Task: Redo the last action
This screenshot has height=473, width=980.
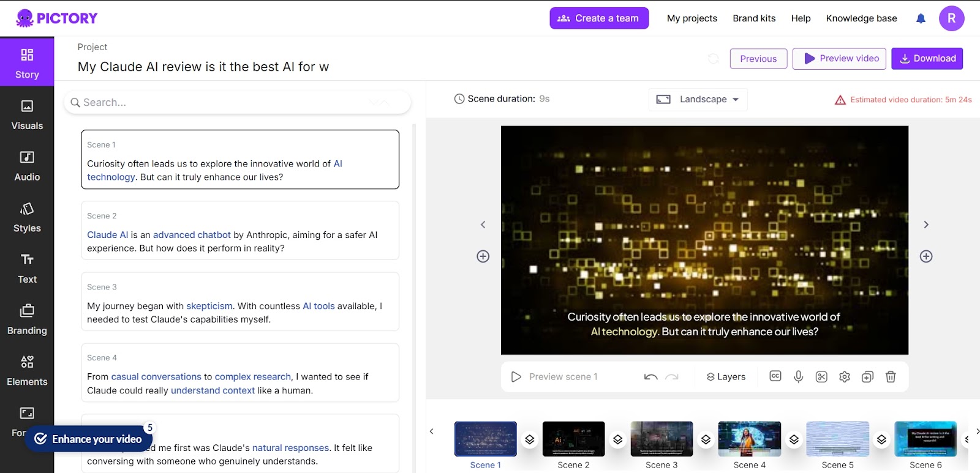Action: tap(672, 377)
